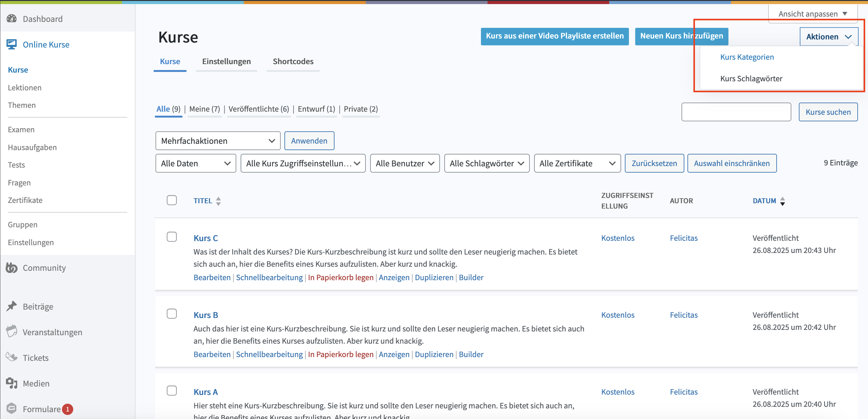
Task: Collapse the Aktionen dropdown button
Action: click(x=829, y=36)
